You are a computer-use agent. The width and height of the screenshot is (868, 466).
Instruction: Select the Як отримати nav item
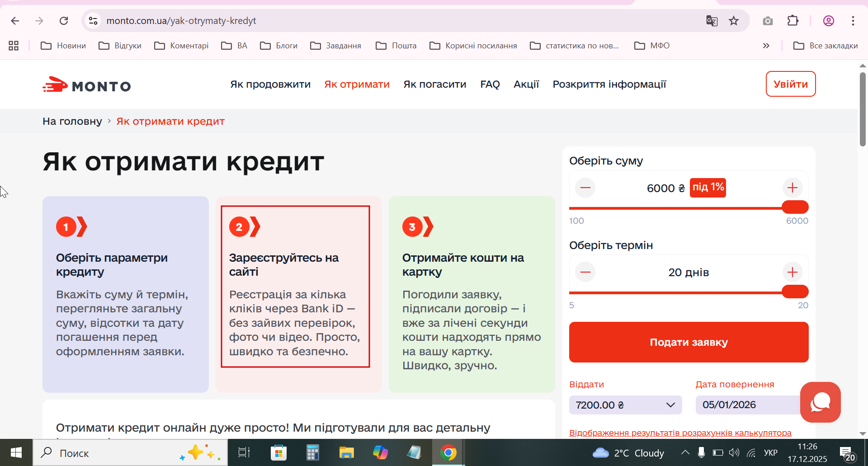tap(357, 85)
